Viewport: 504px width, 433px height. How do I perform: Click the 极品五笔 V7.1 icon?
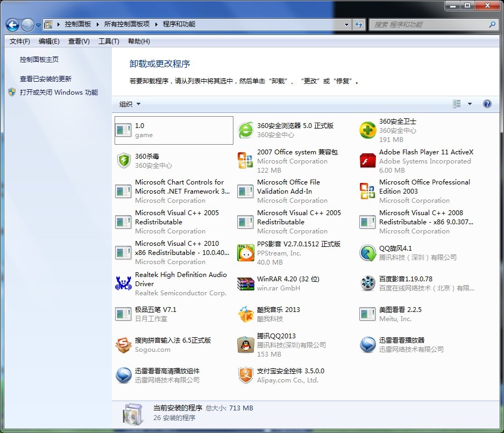[x=123, y=314]
